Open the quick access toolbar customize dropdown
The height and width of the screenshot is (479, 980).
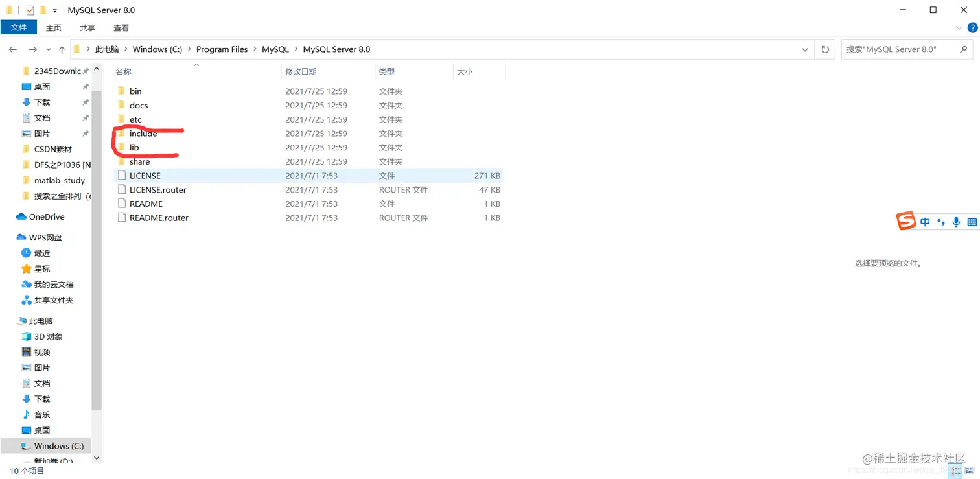pos(54,10)
